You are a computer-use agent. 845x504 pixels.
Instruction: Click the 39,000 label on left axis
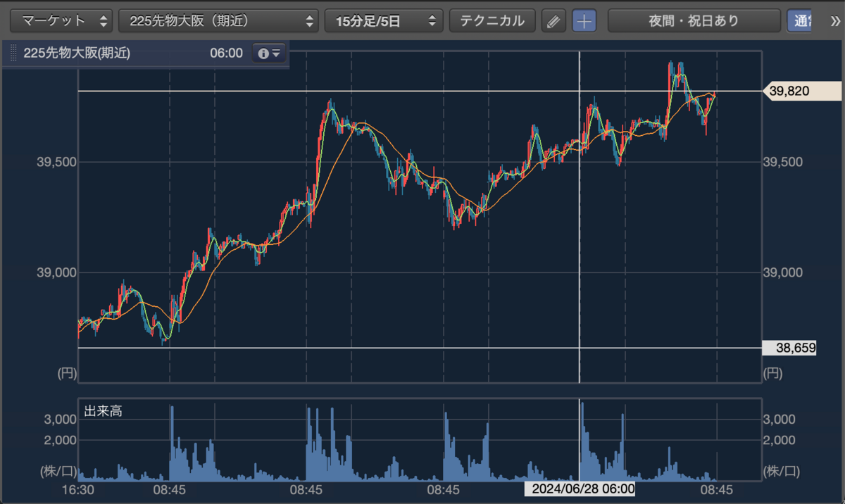(56, 272)
